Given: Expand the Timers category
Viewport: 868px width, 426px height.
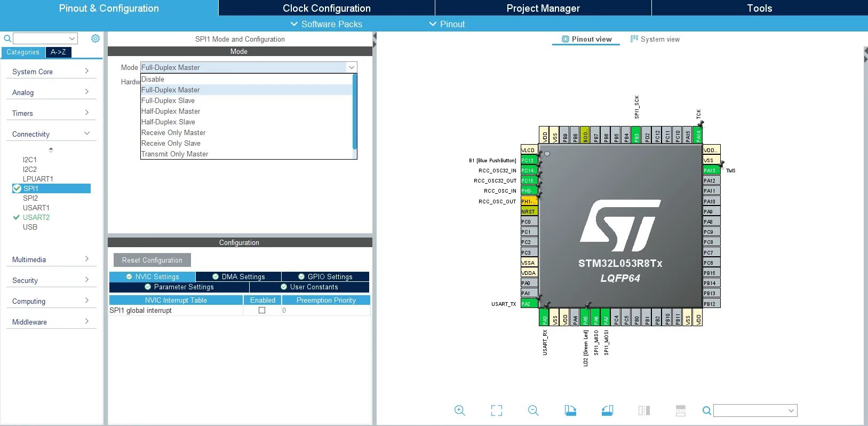Looking at the screenshot, I should point(51,113).
